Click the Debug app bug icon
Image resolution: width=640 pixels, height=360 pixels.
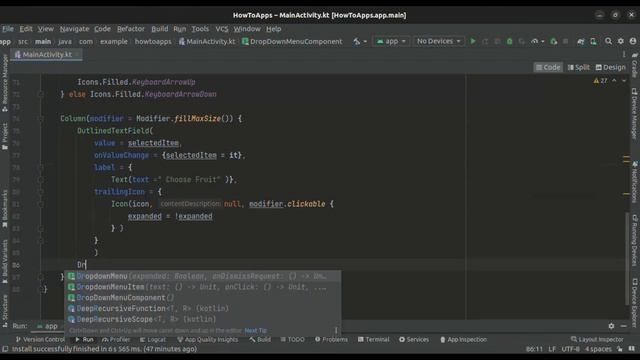(x=509, y=41)
